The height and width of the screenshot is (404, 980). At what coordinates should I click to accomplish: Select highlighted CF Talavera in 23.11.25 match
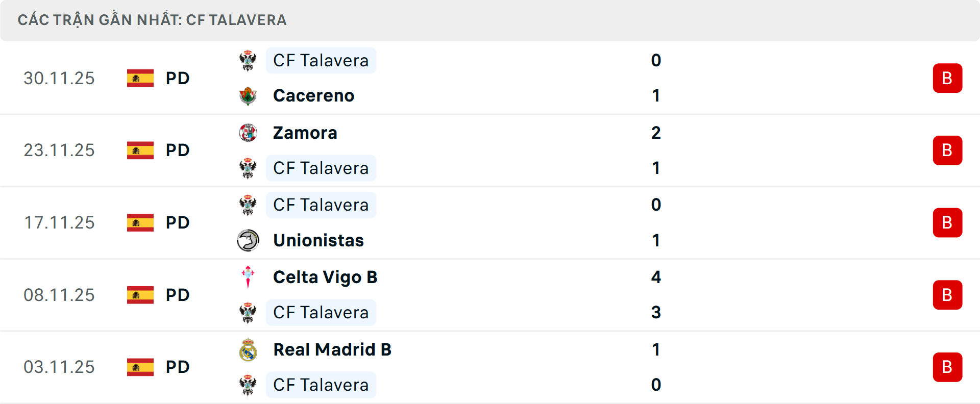click(x=321, y=168)
